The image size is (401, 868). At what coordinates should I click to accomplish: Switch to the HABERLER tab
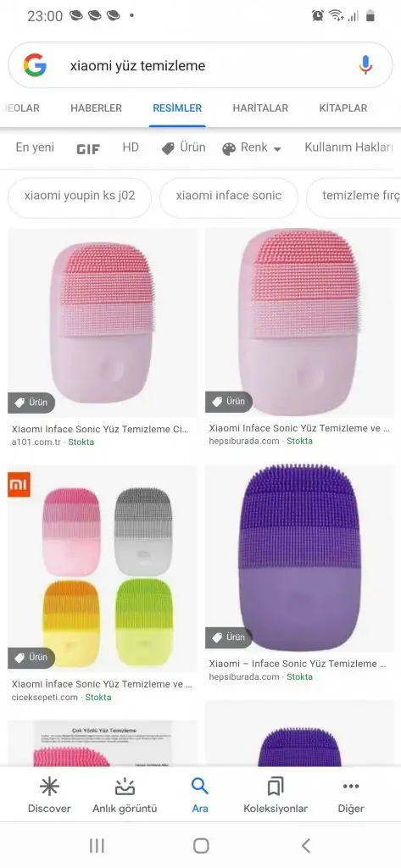96,108
